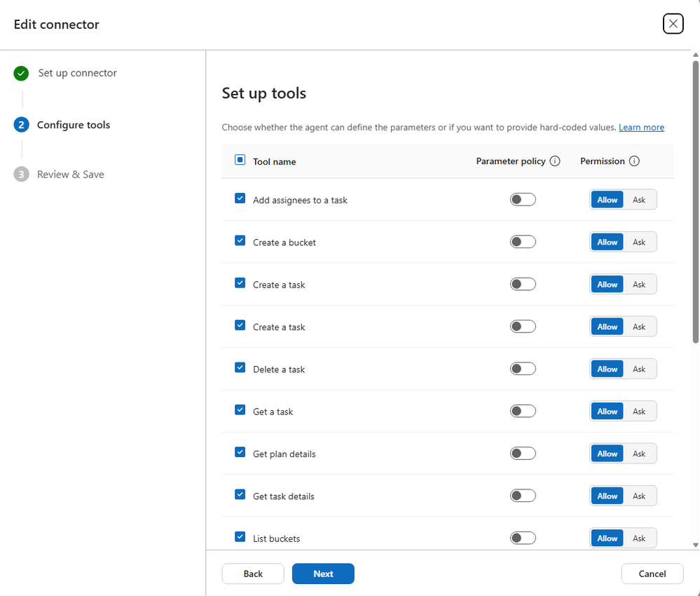700x596 pixels.
Task: Set Create a bucket permission to Ask
Action: click(639, 242)
